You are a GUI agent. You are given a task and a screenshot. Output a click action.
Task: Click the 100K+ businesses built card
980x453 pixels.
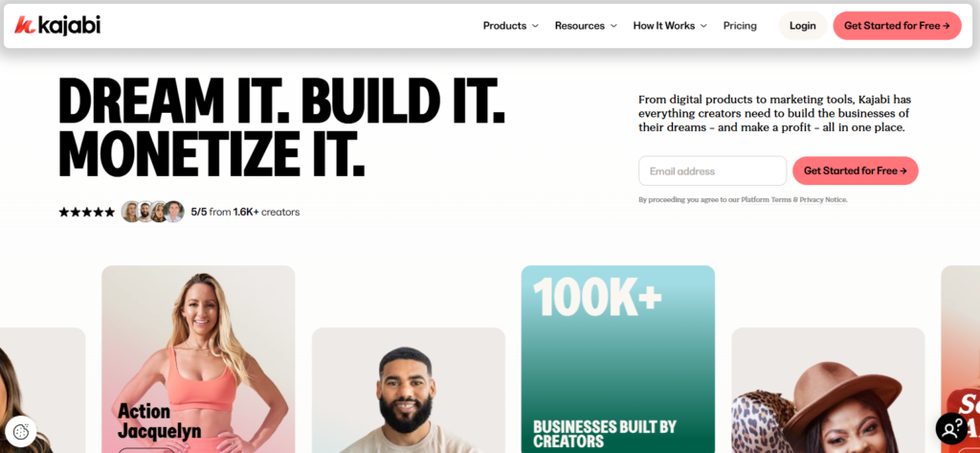coord(618,359)
